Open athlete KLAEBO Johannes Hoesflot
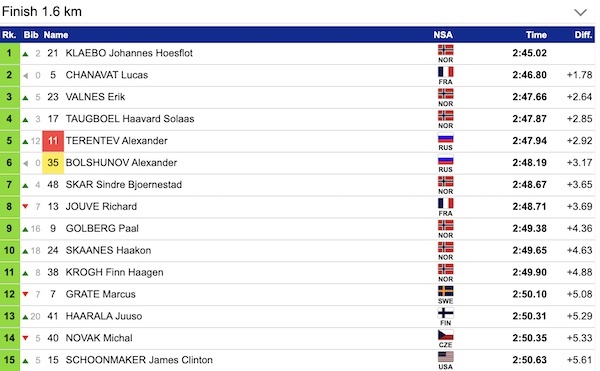The height and width of the screenshot is (371, 600). (x=129, y=53)
